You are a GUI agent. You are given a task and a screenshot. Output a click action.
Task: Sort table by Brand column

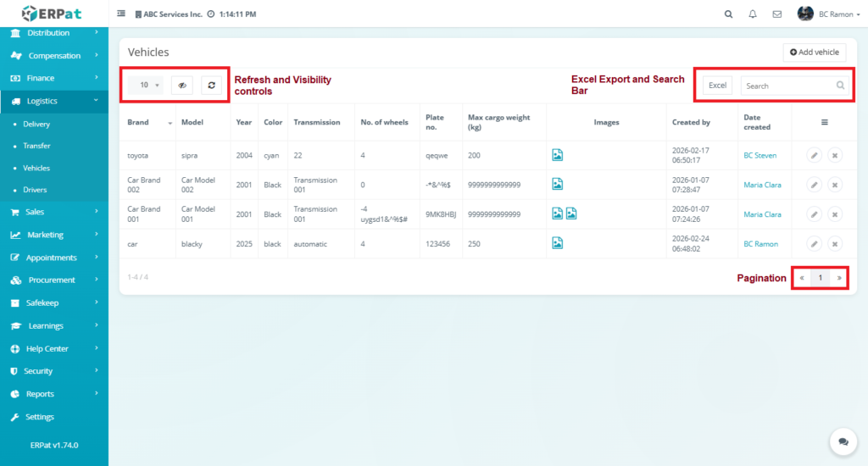[148, 122]
